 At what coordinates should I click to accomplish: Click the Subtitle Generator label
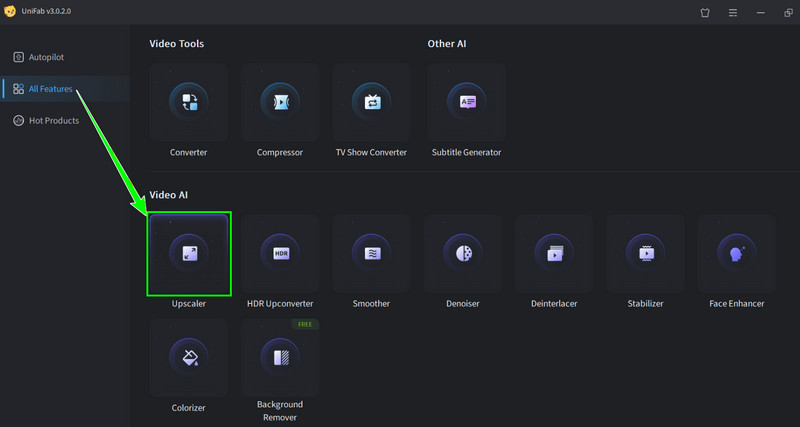click(466, 153)
